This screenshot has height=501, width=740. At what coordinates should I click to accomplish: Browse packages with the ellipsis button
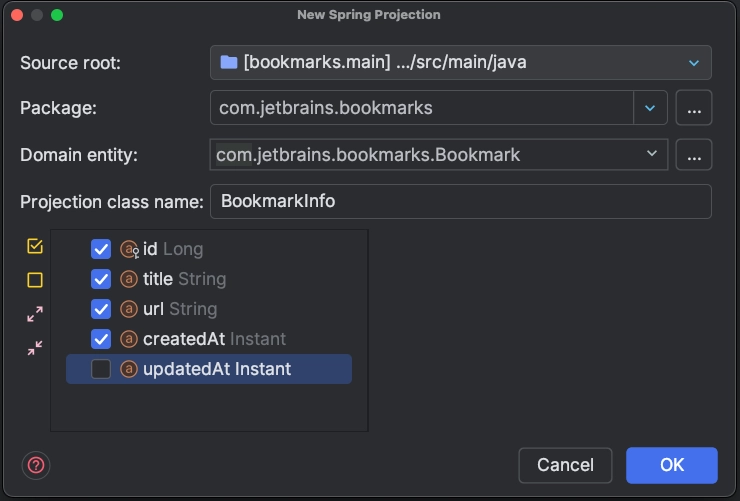694,108
